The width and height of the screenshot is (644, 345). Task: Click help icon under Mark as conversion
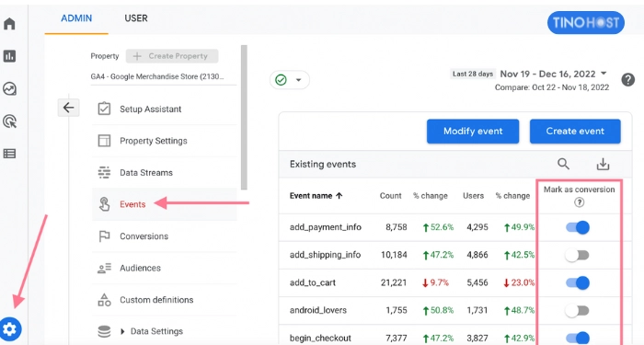(579, 202)
